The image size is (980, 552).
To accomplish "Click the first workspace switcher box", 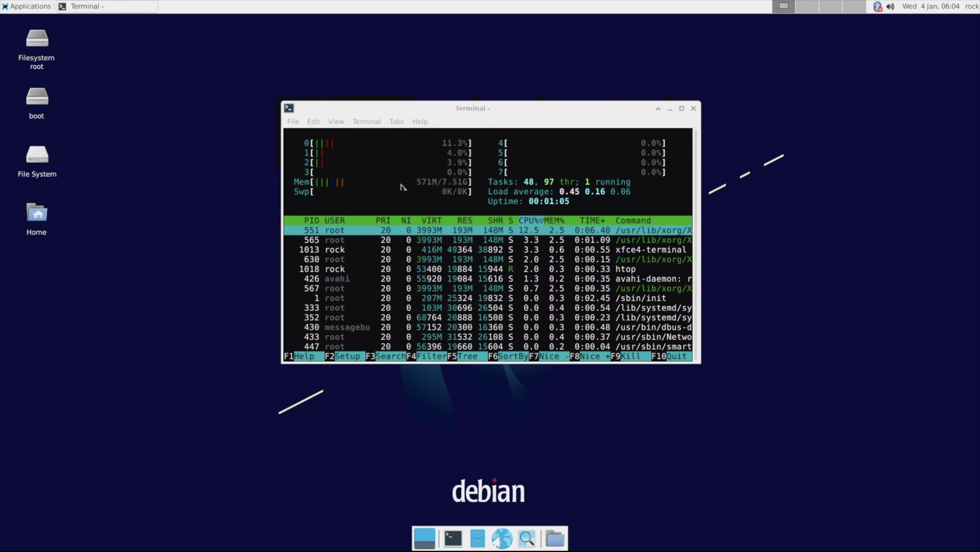I will (784, 7).
